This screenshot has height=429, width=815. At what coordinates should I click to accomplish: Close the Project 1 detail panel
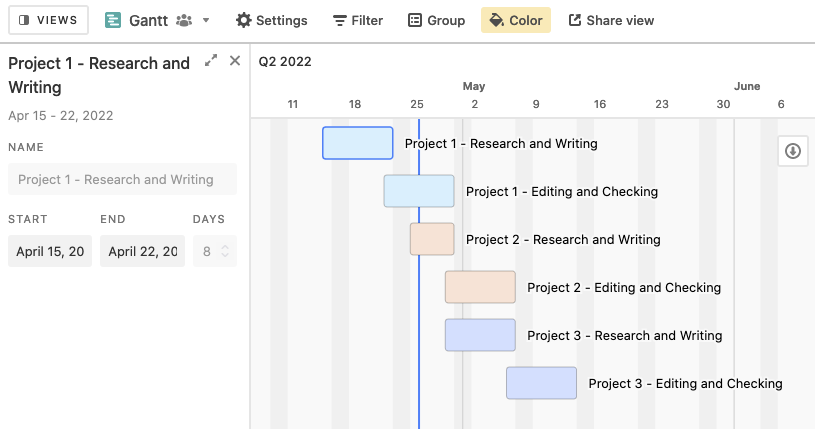(235, 61)
